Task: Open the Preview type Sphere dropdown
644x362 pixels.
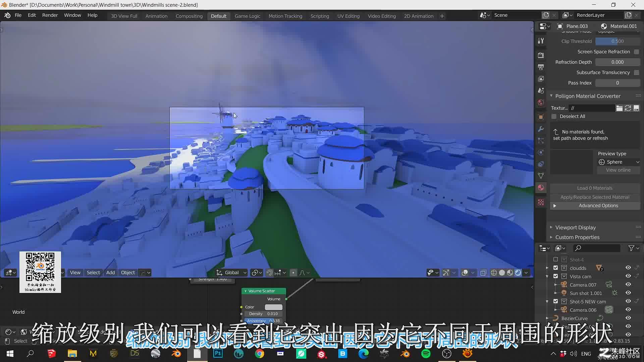Action: tap(619, 162)
